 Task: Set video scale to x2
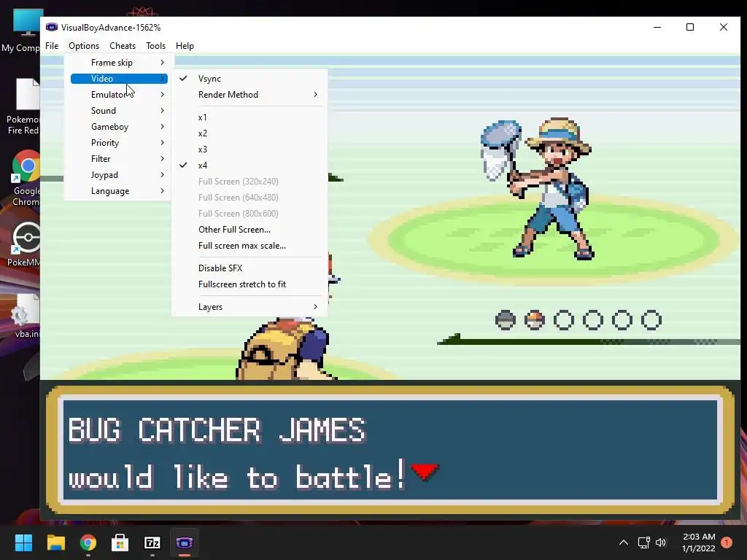(x=249, y=133)
